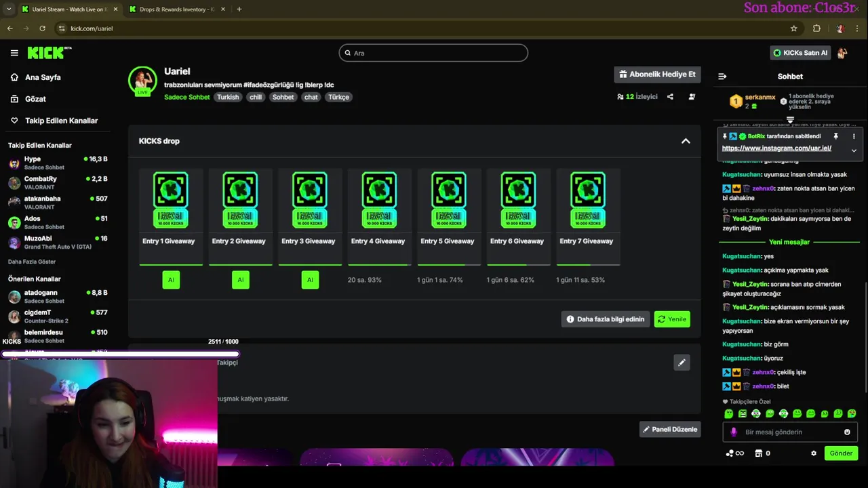The width and height of the screenshot is (868, 488).
Task: Collapse the KICKS drop section
Action: click(x=686, y=141)
